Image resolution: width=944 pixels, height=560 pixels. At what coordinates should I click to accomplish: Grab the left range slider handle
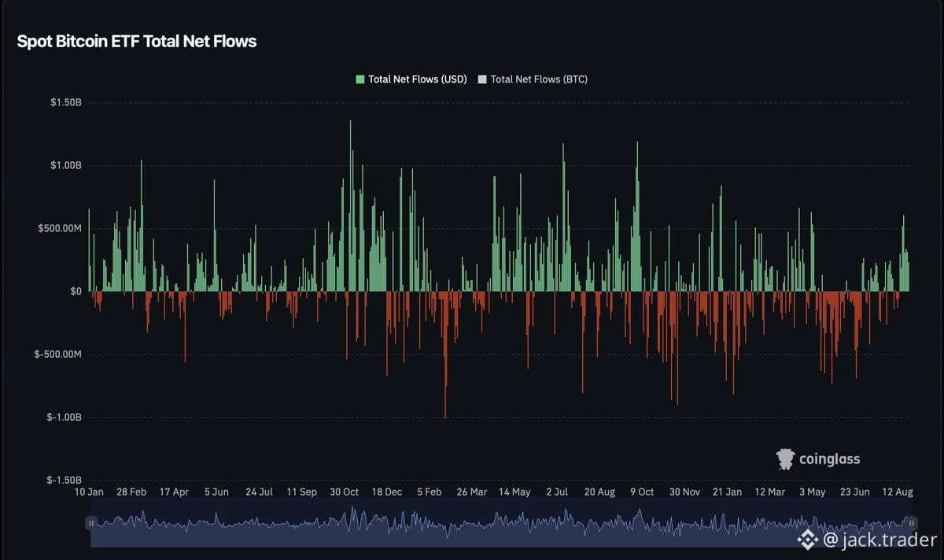pos(91,522)
